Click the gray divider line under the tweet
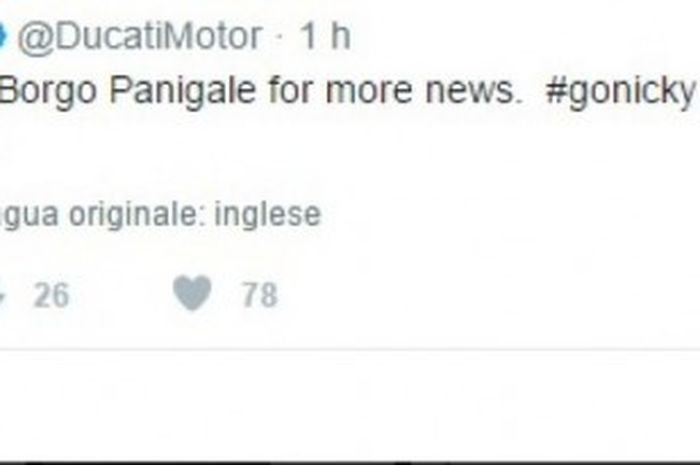Viewport: 700px width, 465px height. click(x=350, y=349)
